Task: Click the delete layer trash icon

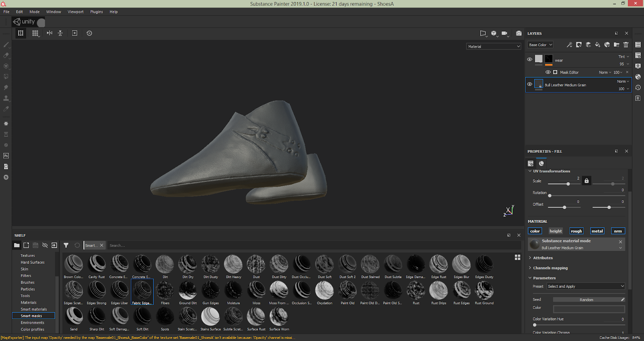Action: point(626,45)
